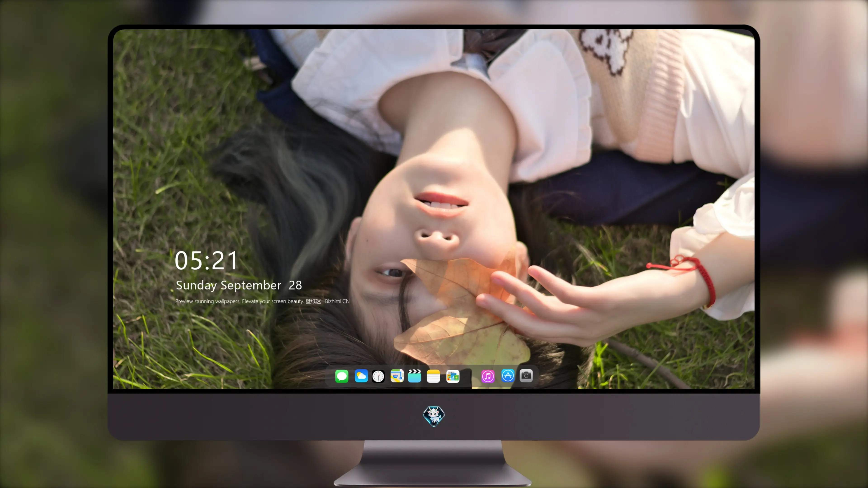868x488 pixels.
Task: Launch the pink iTunes music app
Action: [x=488, y=376]
